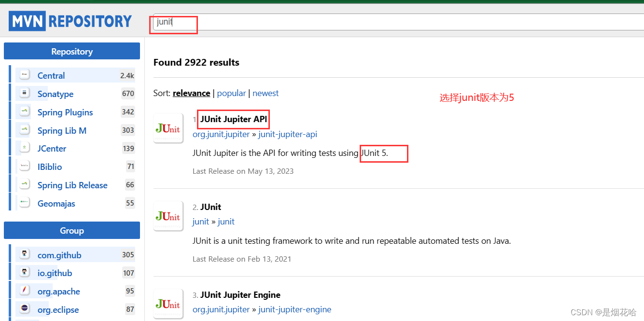Click the org.apache feather icon
The height and width of the screenshot is (321, 644).
click(x=25, y=291)
